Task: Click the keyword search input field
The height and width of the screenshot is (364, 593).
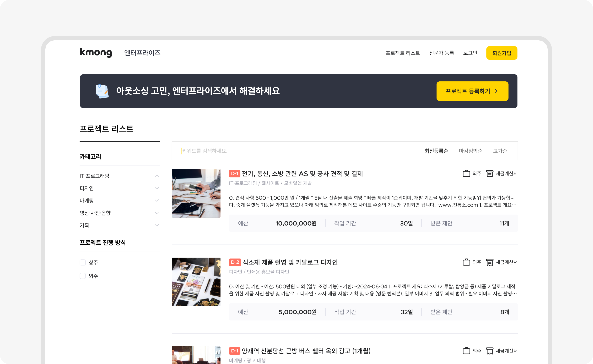Action: pyautogui.click(x=293, y=151)
